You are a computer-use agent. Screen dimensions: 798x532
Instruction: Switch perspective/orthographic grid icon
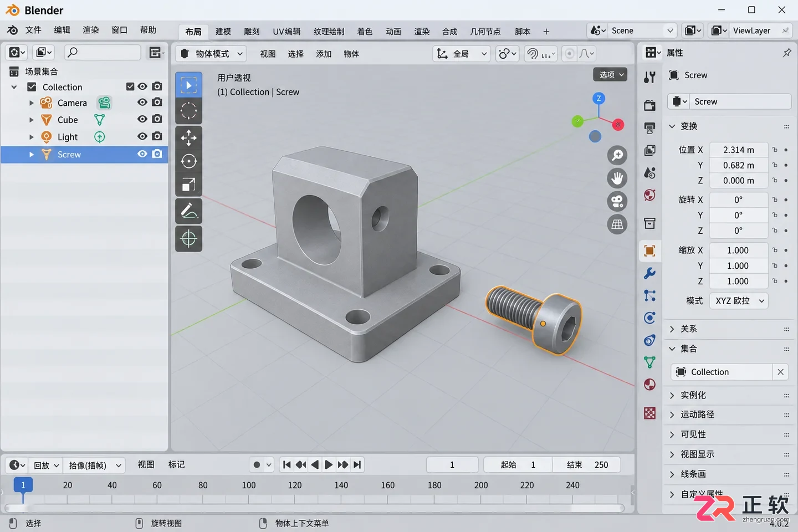pos(617,224)
